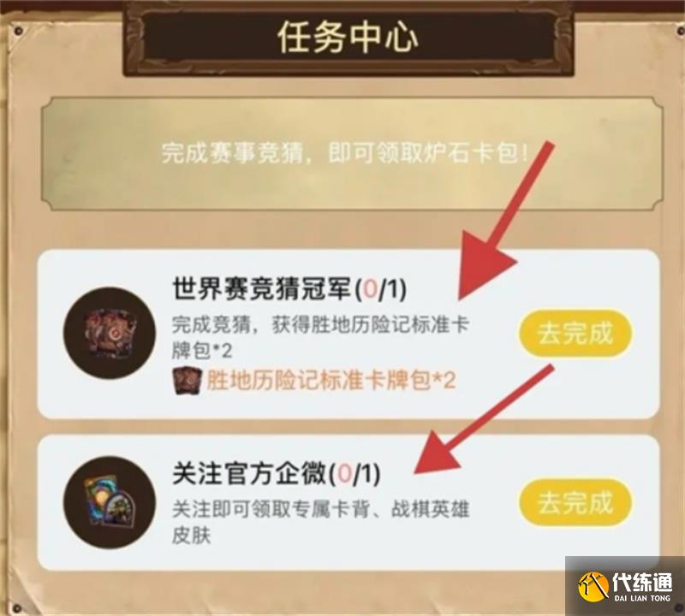Click the upper red arrow annotation
685x616 pixels.
click(x=505, y=221)
